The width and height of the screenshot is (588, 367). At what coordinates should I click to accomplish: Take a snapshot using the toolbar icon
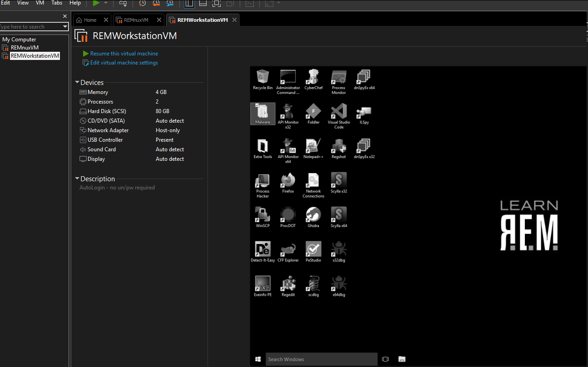click(142, 3)
